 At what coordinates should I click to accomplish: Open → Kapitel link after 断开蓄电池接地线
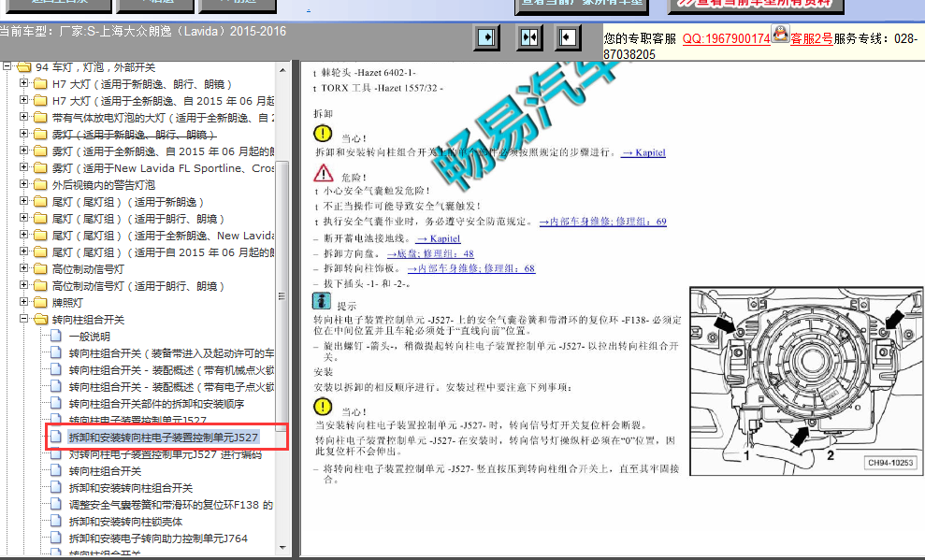coord(438,238)
